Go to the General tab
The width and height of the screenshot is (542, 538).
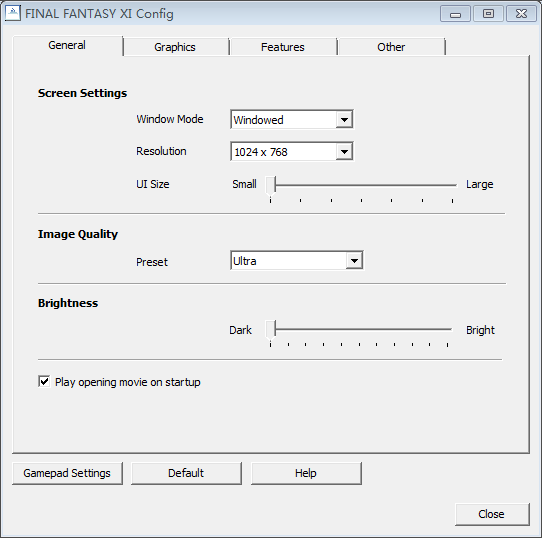tap(67, 45)
